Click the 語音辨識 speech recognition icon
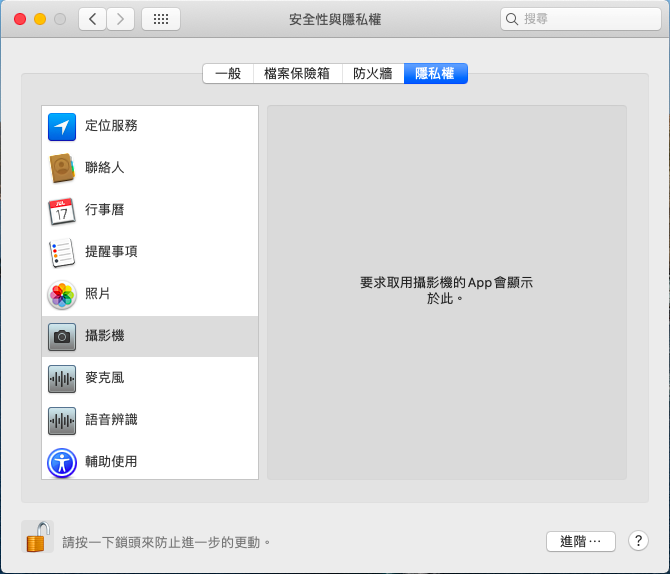 tap(62, 421)
